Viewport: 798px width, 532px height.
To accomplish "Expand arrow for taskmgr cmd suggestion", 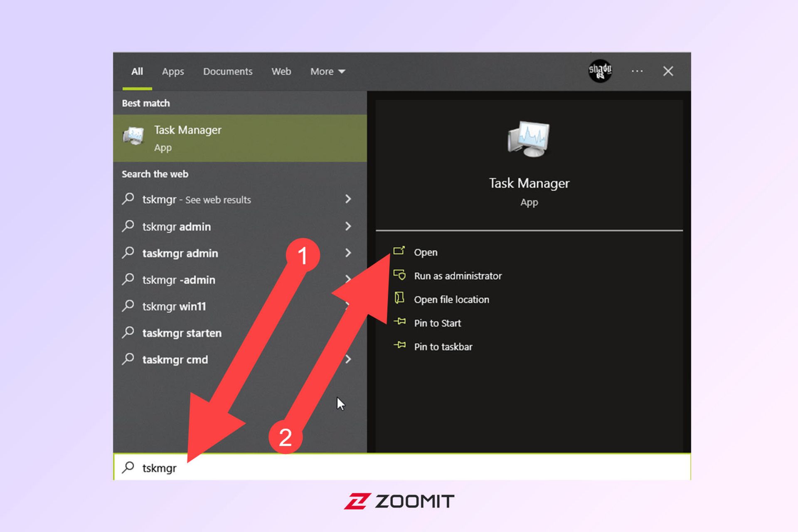I will [x=348, y=359].
